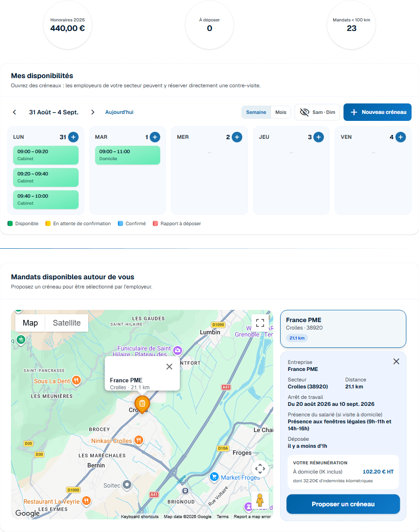Click the date range 31 Août – 4 Sept.
The image size is (419, 532).
54,112
